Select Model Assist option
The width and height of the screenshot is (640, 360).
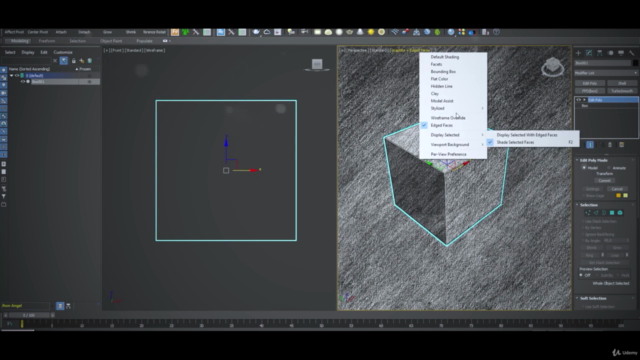[x=442, y=101]
